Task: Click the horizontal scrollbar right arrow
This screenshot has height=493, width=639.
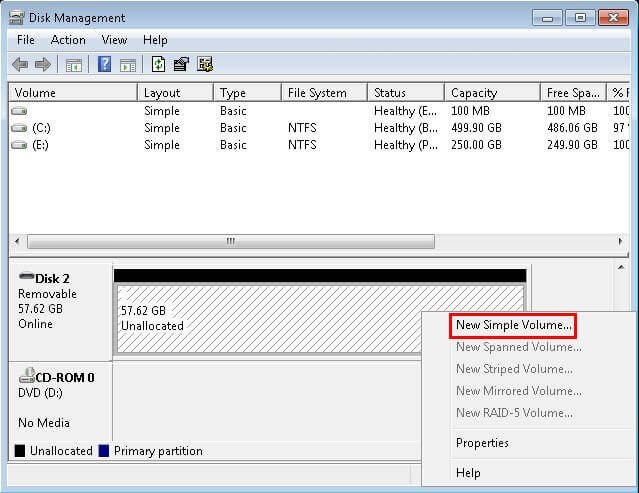Action: tap(620, 241)
